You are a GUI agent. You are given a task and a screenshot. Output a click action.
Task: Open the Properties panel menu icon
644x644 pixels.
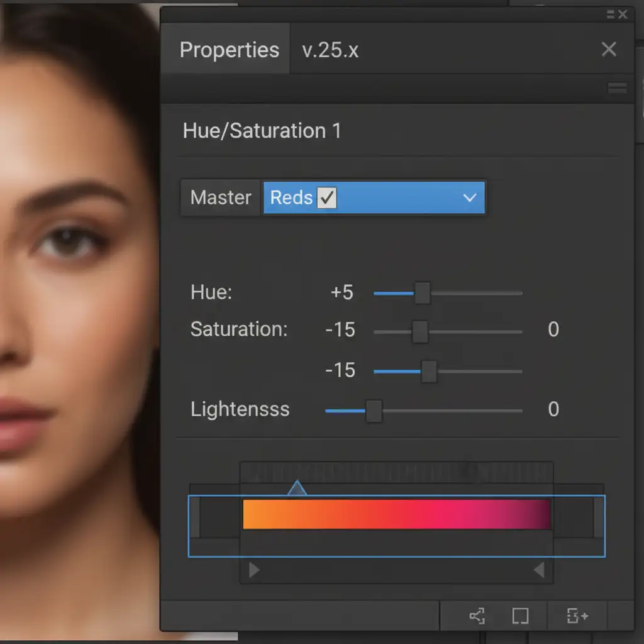click(x=617, y=89)
